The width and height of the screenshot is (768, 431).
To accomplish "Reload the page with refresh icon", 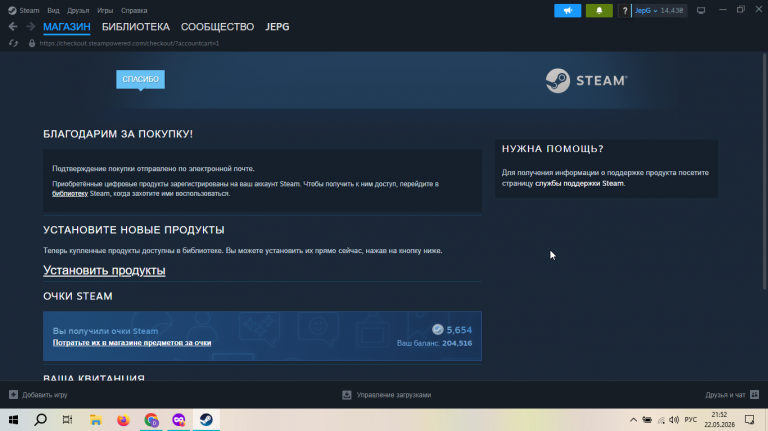I will [x=13, y=44].
